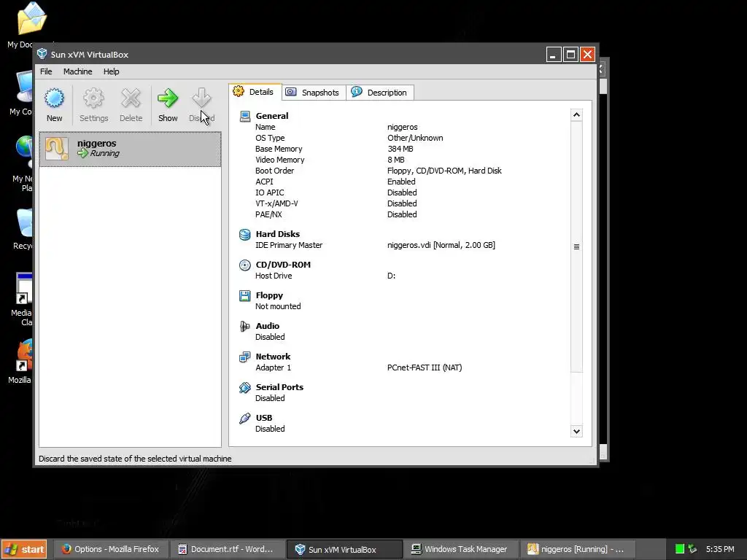
Task: Click the green CPU usage tray icon
Action: [680, 549]
